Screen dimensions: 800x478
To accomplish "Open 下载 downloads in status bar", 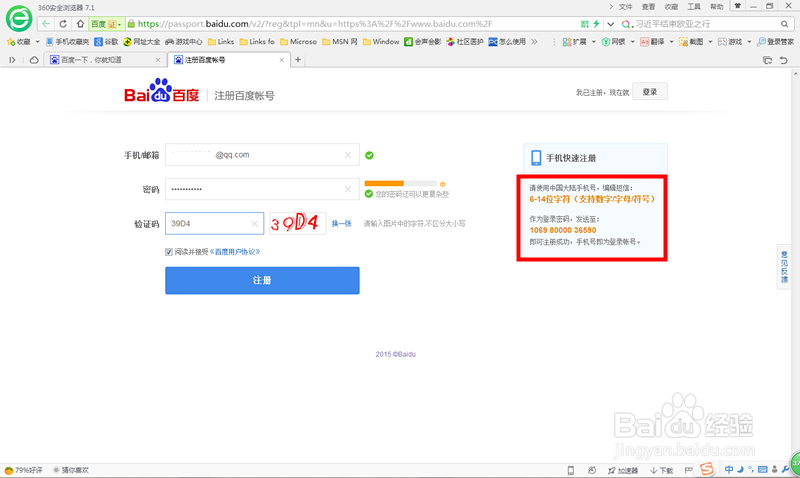I will point(661,470).
